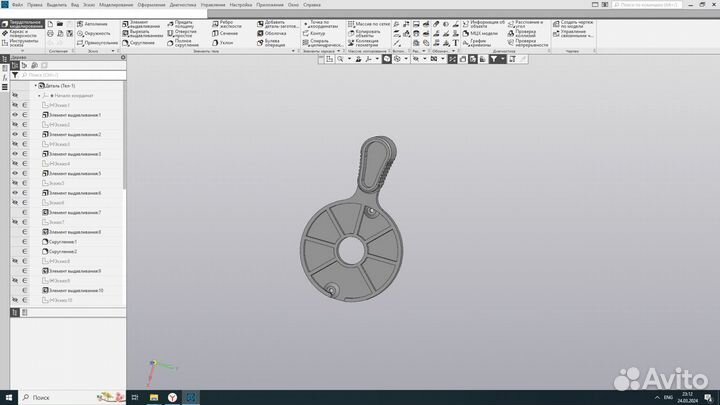Expand the Начало координат tree node

[39, 96]
